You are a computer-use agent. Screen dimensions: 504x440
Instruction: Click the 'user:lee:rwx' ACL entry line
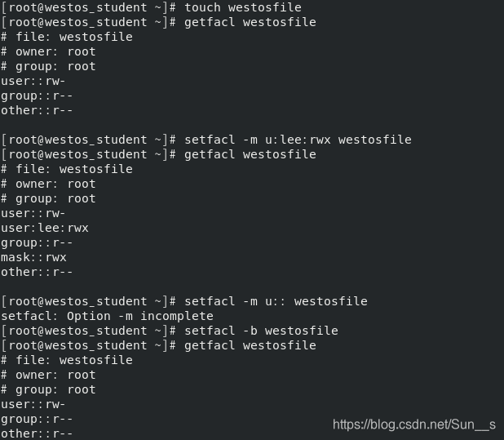click(45, 228)
